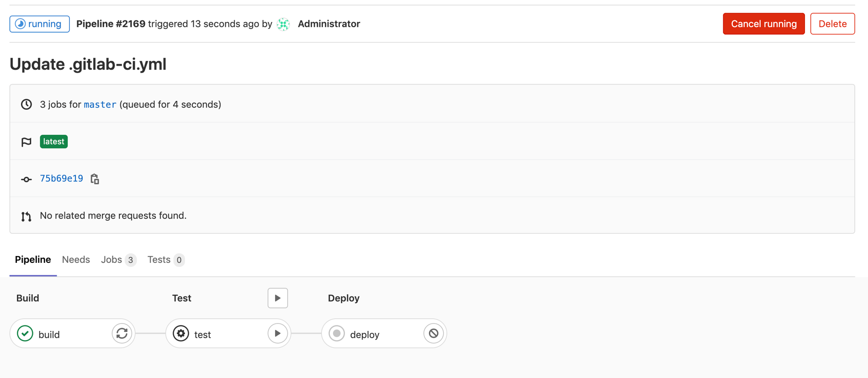The width and height of the screenshot is (868, 378).
Task: Switch to the Needs tab
Action: click(76, 260)
